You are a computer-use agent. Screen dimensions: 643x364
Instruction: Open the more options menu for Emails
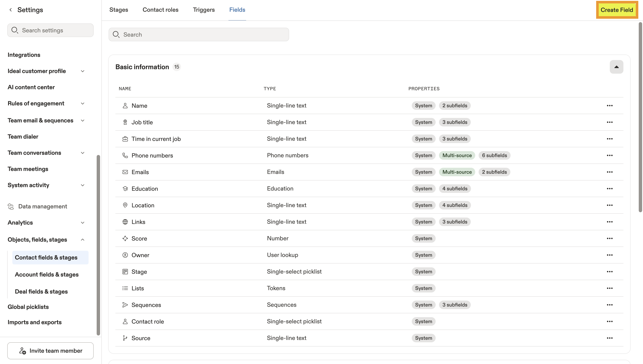(610, 172)
